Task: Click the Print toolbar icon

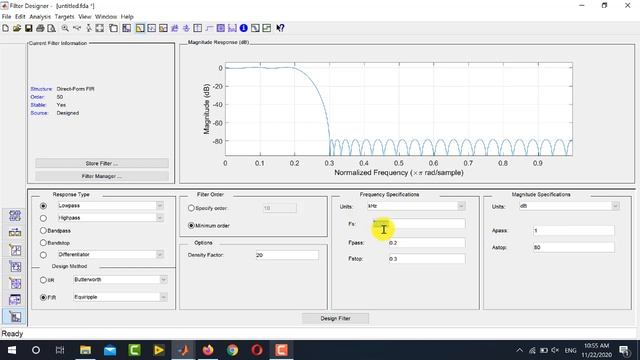Action: 40,28
